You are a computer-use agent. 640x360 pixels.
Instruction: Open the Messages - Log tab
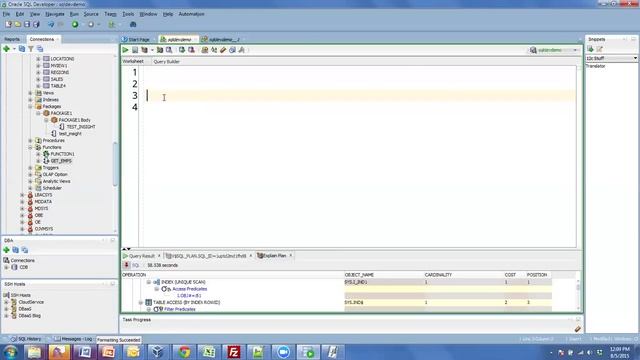(x=73, y=339)
